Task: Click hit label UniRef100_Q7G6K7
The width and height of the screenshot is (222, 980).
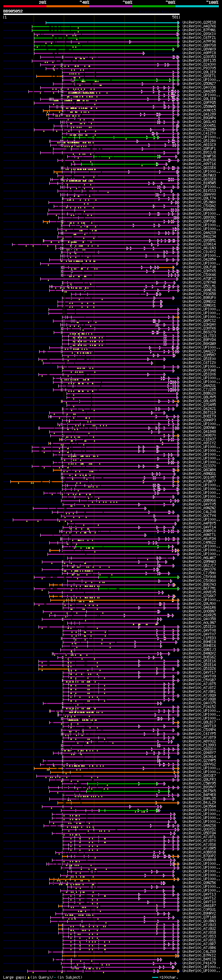Action: point(199,596)
